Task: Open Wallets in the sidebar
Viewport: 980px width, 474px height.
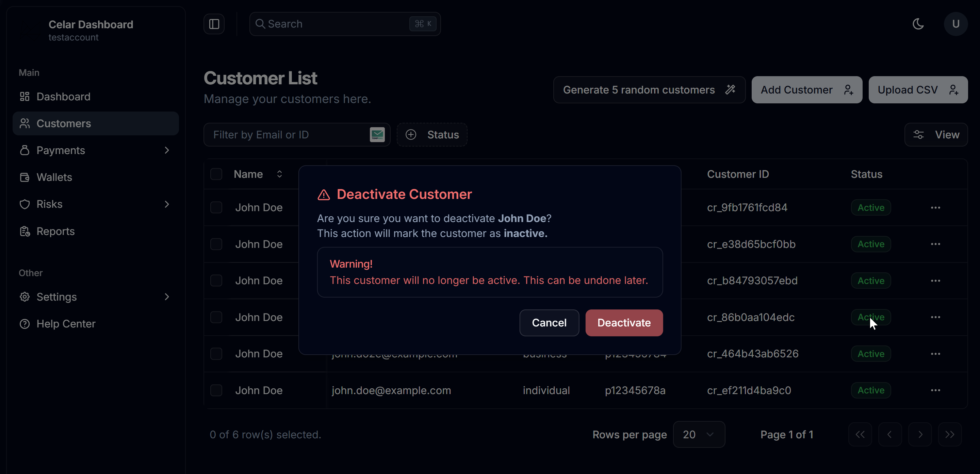Action: point(54,177)
